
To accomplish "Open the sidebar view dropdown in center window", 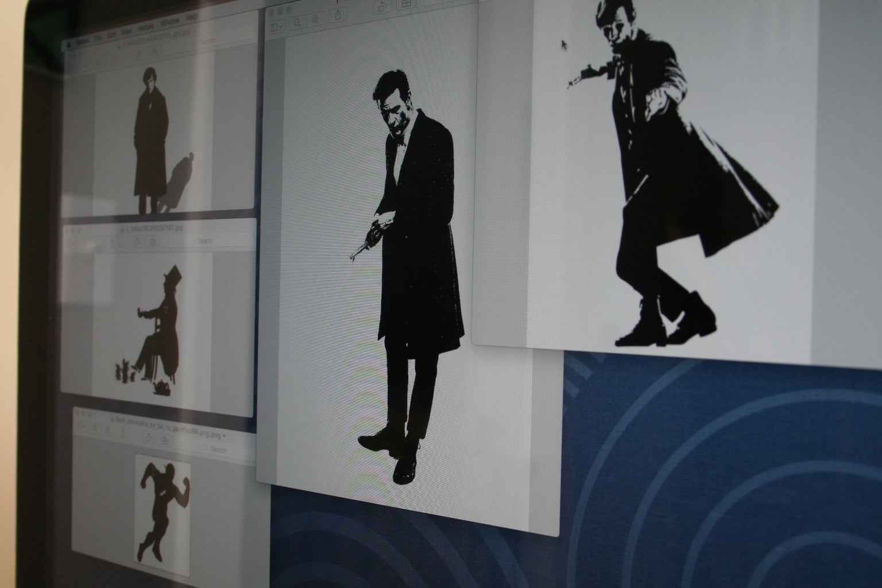I will [x=277, y=26].
